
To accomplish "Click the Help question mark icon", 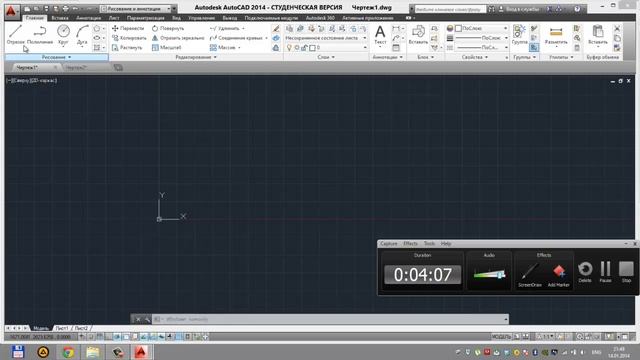I will click(577, 9).
